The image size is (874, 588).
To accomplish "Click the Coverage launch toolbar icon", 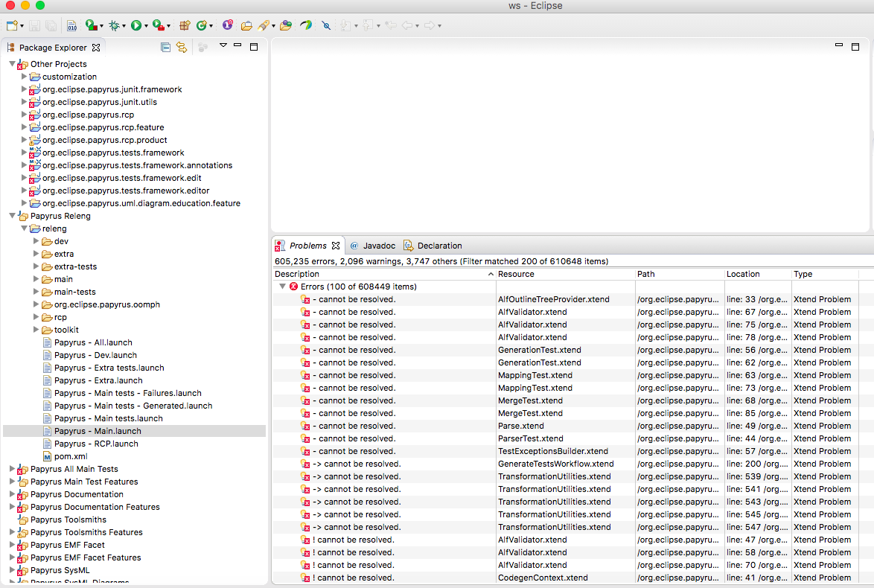I will (x=91, y=25).
